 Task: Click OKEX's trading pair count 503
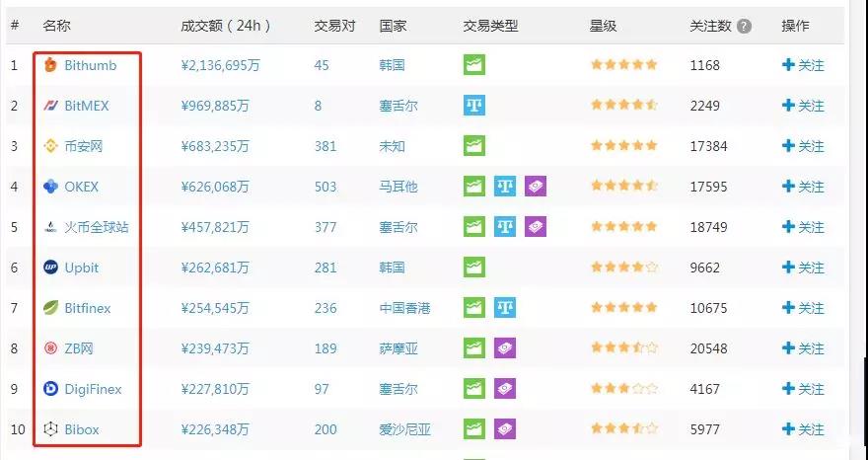pyautogui.click(x=325, y=187)
